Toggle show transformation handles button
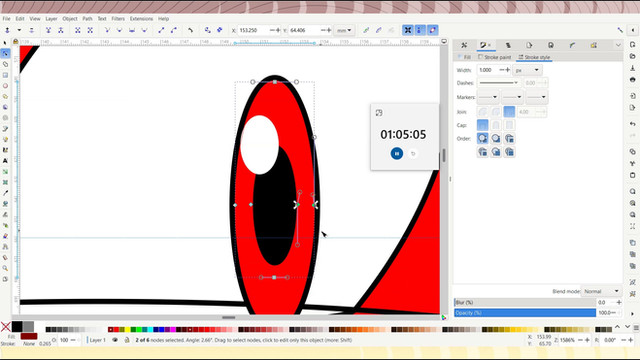Image resolution: width=640 pixels, height=360 pixels. tap(408, 30)
